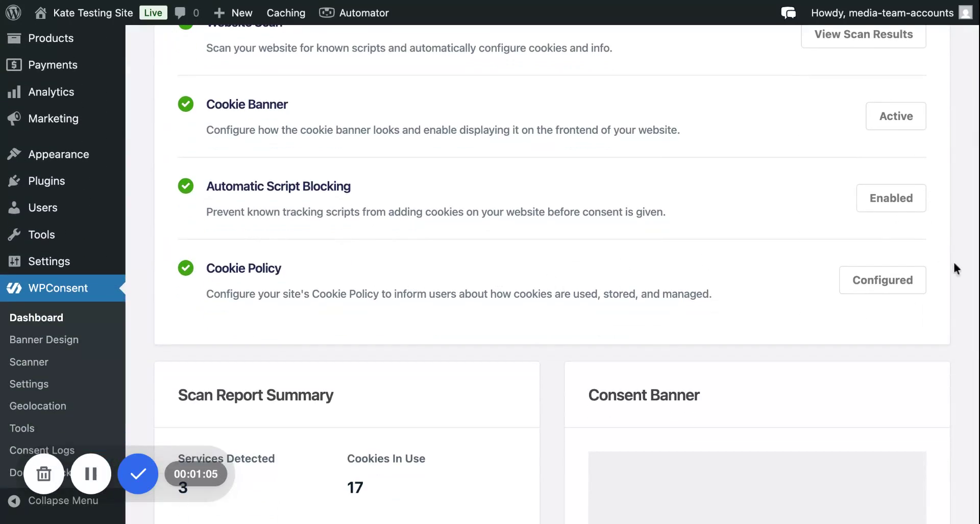Select Caching from the admin bar
980x524 pixels.
[285, 12]
